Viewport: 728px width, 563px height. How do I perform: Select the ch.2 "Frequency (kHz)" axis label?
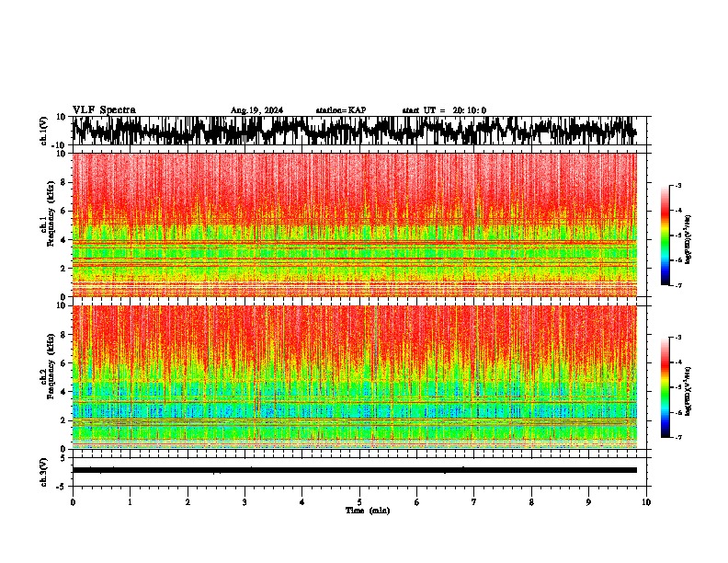coord(51,366)
